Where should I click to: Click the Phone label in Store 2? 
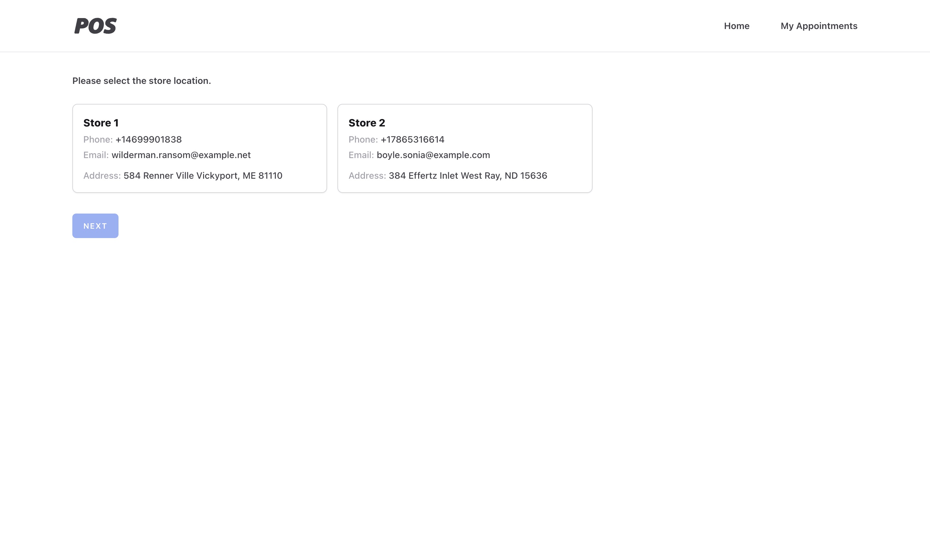363,140
